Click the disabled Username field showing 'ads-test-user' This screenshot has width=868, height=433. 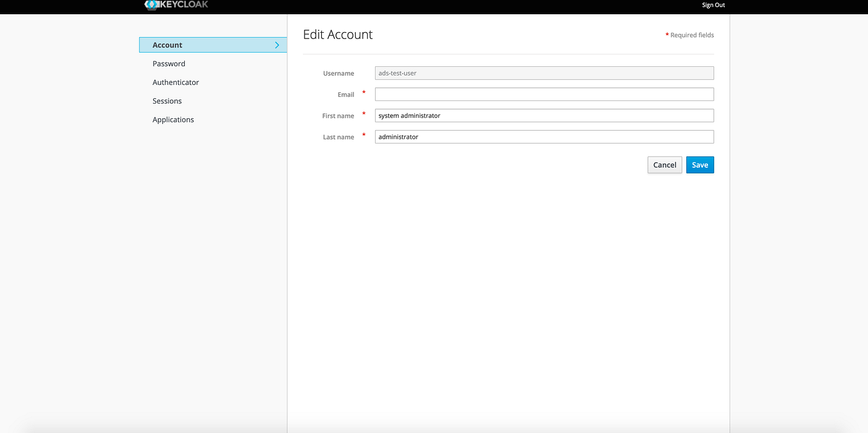coord(544,72)
